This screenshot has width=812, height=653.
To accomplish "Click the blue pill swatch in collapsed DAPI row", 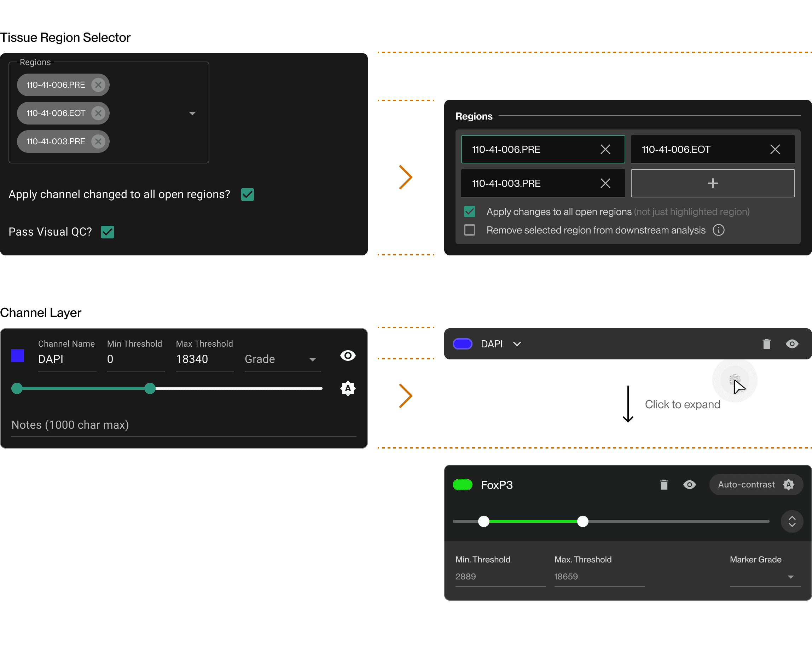I will pyautogui.click(x=462, y=343).
